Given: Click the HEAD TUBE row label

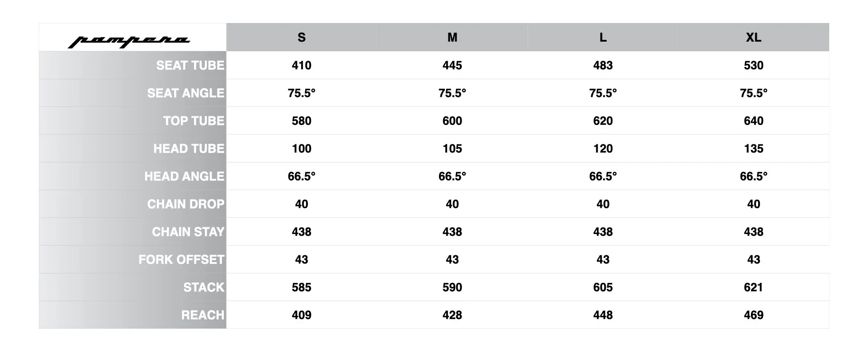Looking at the screenshot, I should pyautogui.click(x=189, y=148).
